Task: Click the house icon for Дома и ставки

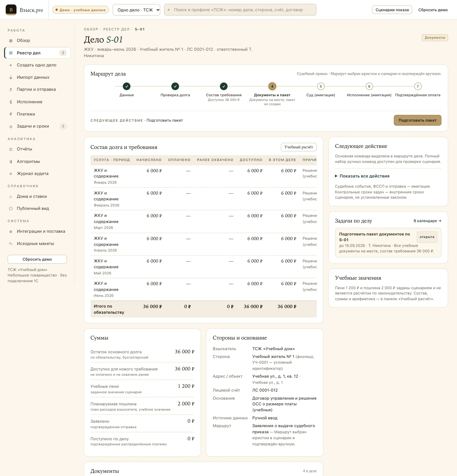Action: click(x=11, y=197)
